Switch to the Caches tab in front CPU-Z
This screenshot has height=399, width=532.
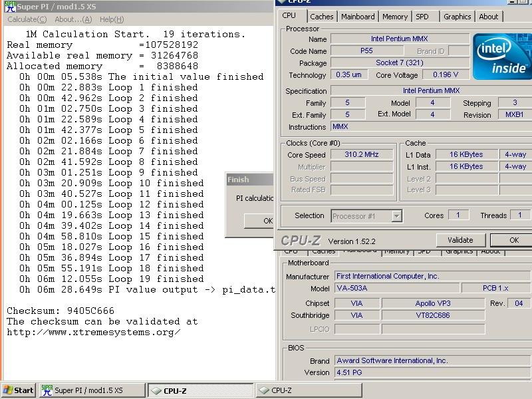point(322,17)
